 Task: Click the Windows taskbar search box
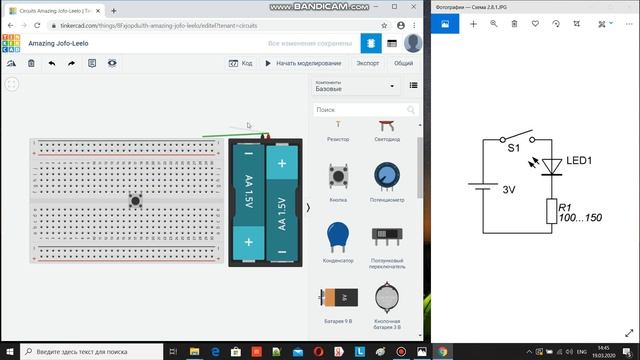tap(92, 351)
